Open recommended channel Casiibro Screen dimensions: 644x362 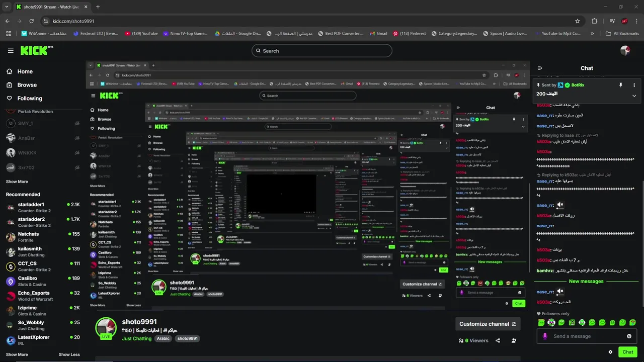click(x=43, y=281)
